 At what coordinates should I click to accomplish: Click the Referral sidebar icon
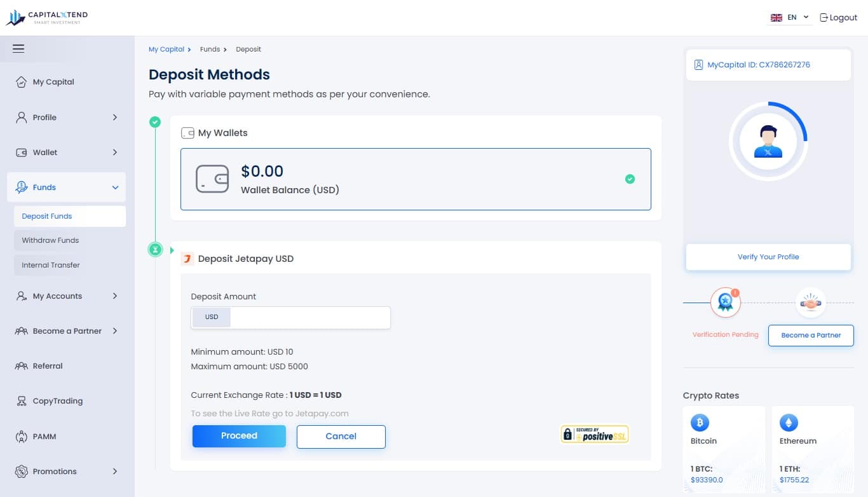pyautogui.click(x=22, y=366)
